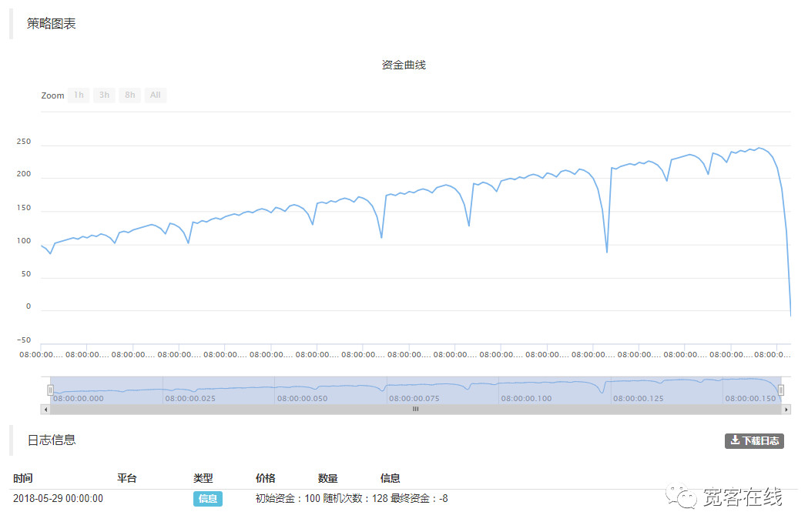Screen dimensions: 808x532
Task: Click the final drop point on curve
Action: coord(790,315)
